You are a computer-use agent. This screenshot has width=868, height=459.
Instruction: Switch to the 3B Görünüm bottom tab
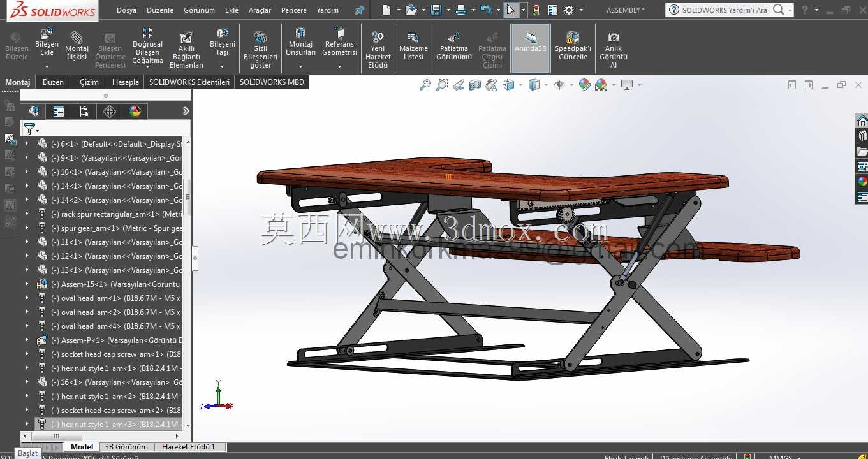pos(126,447)
